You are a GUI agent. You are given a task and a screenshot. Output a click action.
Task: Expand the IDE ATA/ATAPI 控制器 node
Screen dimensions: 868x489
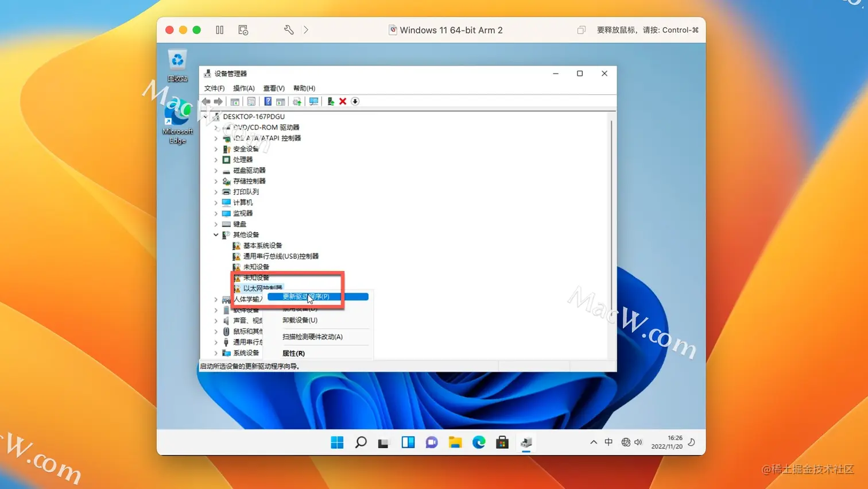point(216,138)
